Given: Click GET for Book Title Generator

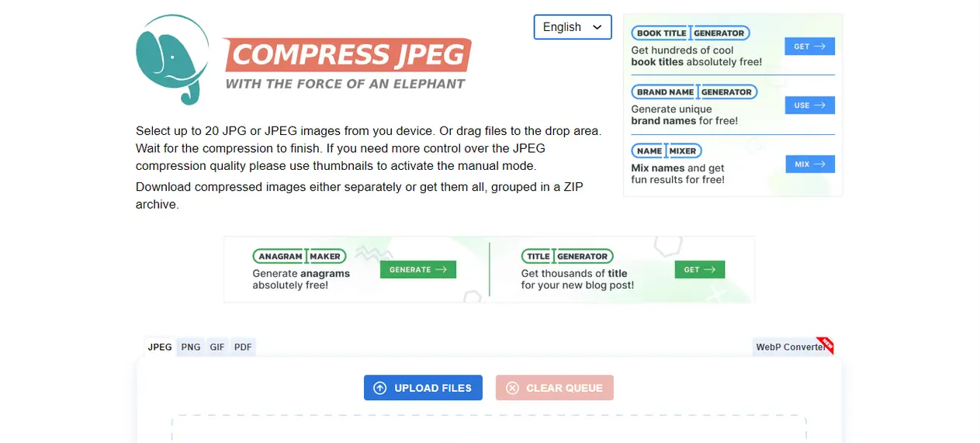Looking at the screenshot, I should coord(809,47).
